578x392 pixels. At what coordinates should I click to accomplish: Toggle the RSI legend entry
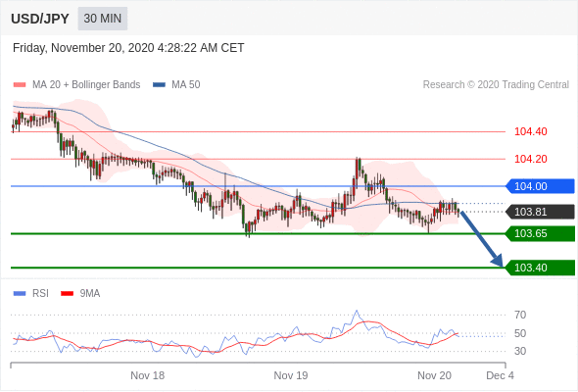coord(31,294)
